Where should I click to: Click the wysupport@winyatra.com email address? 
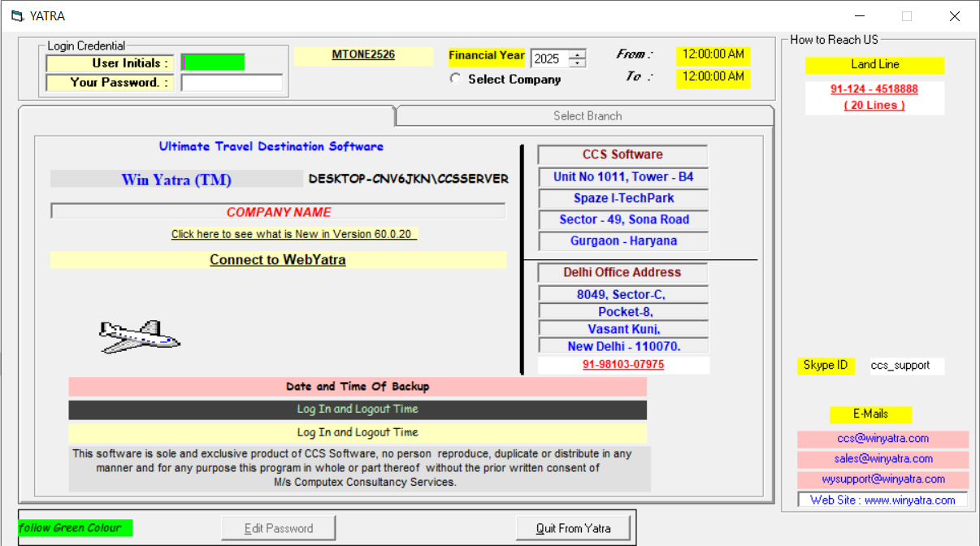(882, 479)
